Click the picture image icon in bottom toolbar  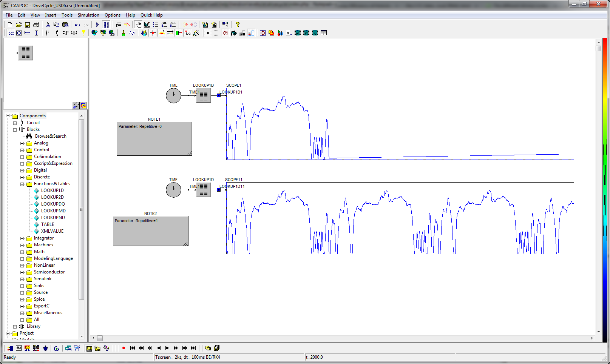(89, 349)
